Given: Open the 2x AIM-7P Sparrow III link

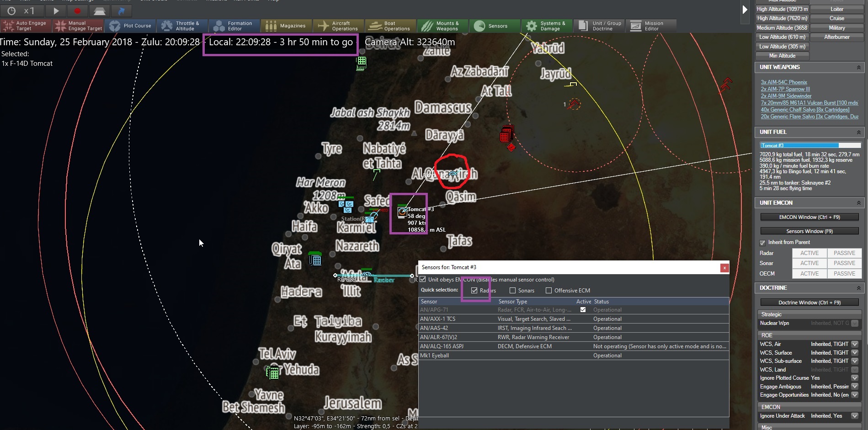Looking at the screenshot, I should click(785, 89).
